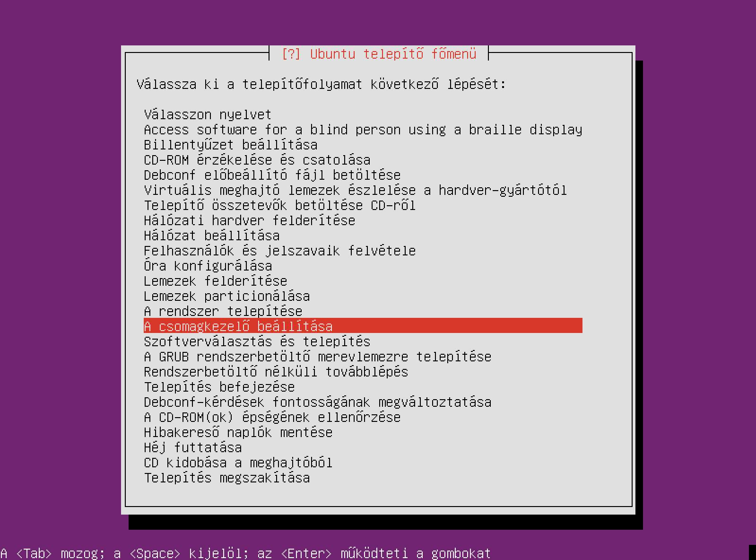Select 'Debconf előbeállító fájl betöltése'
Viewport: 756px width, 560px height.
click(x=363, y=175)
